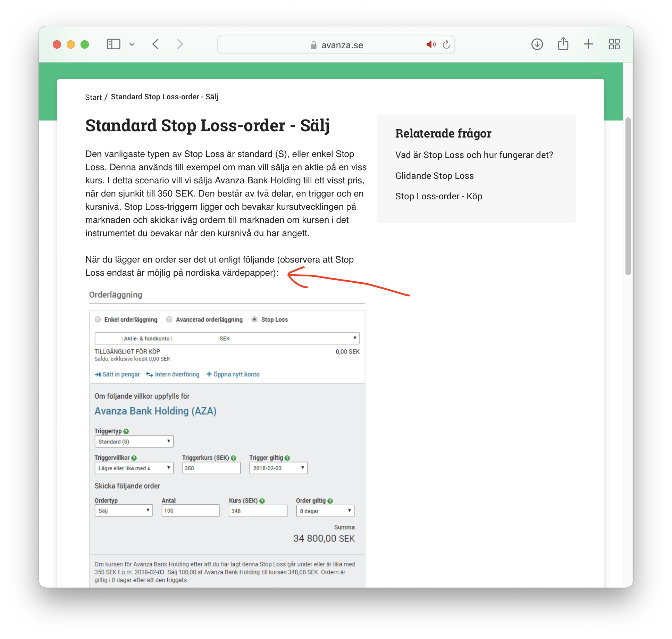Click the Triggerkurs input field
The height and width of the screenshot is (639, 672).
point(211,468)
